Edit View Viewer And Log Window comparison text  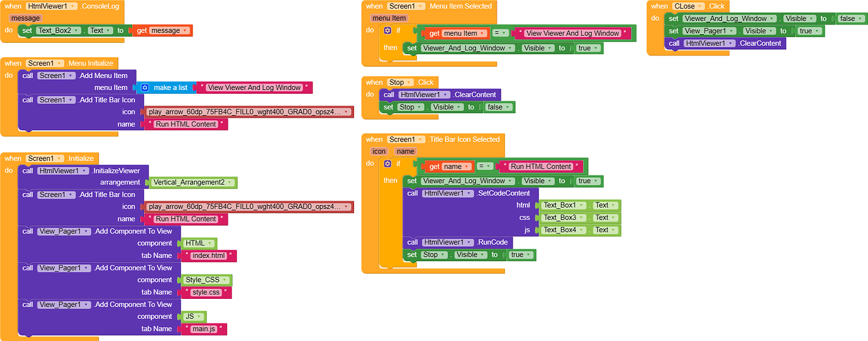click(573, 33)
